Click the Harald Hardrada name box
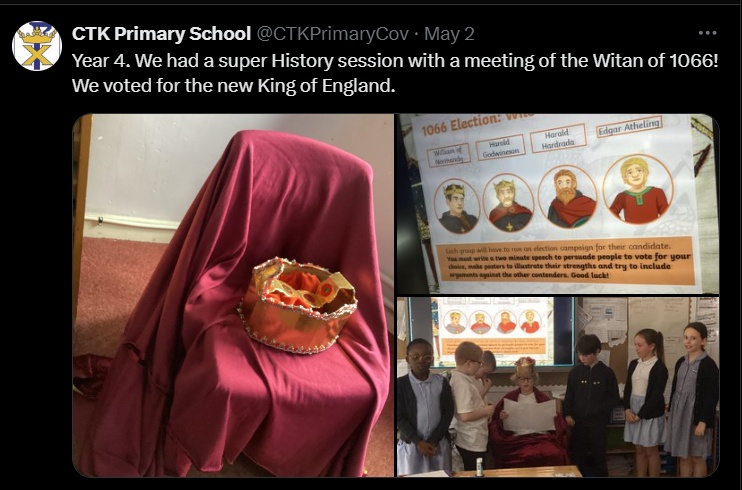The width and height of the screenshot is (742, 490). click(558, 138)
